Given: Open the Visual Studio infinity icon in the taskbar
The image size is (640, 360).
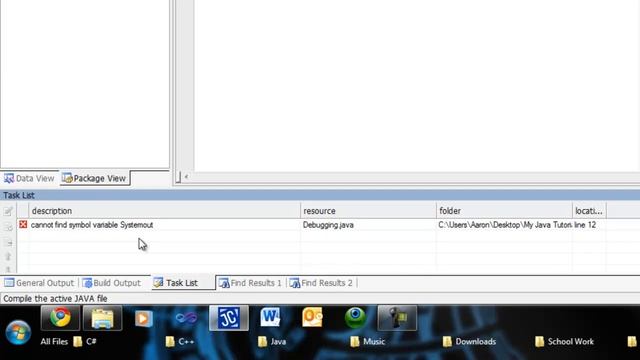Looking at the screenshot, I should tap(186, 318).
